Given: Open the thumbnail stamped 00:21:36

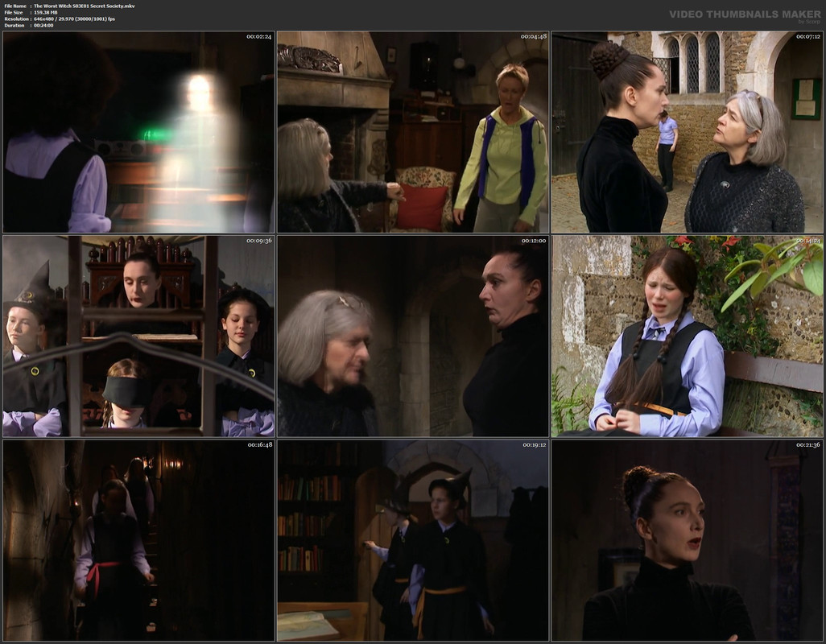Looking at the screenshot, I should [x=688, y=540].
